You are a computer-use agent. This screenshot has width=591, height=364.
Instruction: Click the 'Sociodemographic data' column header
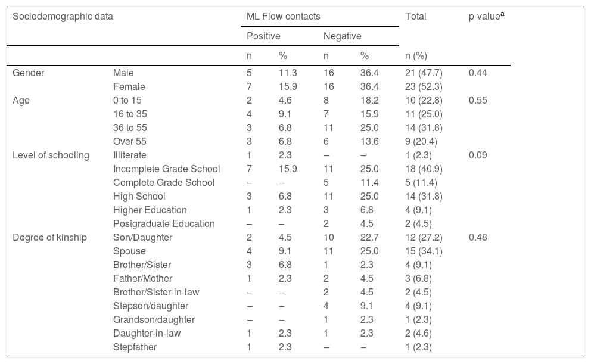[63, 17]
